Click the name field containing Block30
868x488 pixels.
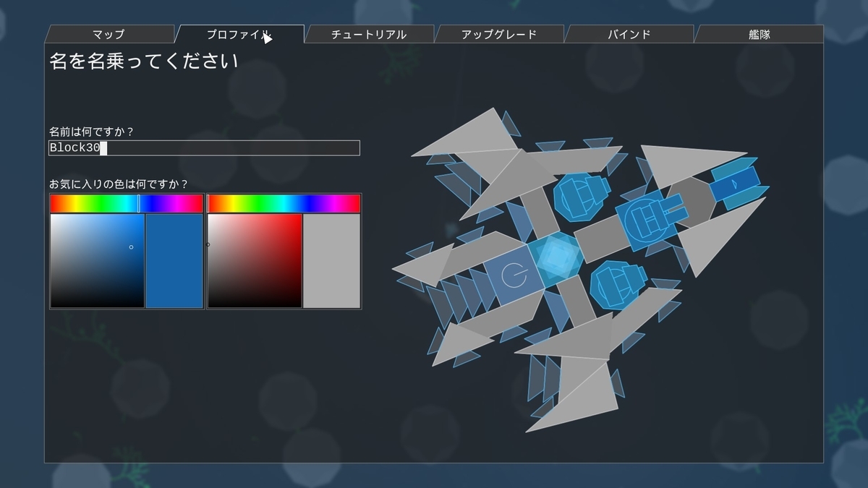pos(203,148)
